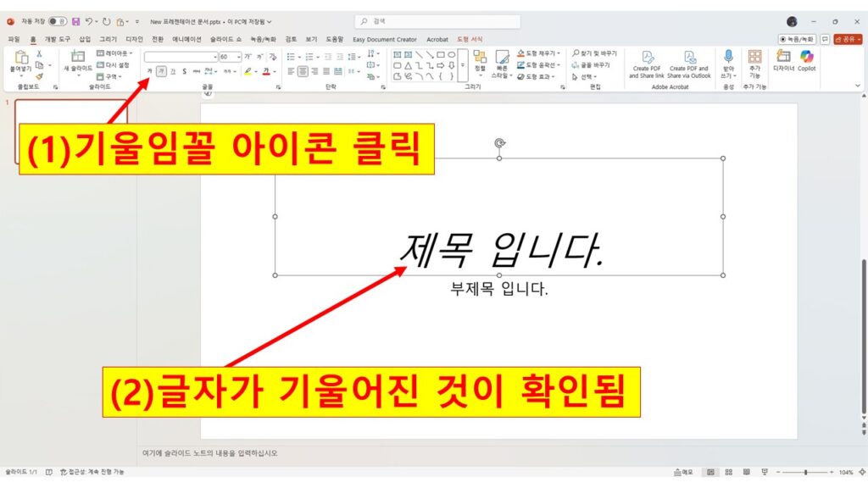Screen dimensions: 868x488
Task: Open the Shape Fill (도형 채우기) dropdown
Action: tap(538, 53)
